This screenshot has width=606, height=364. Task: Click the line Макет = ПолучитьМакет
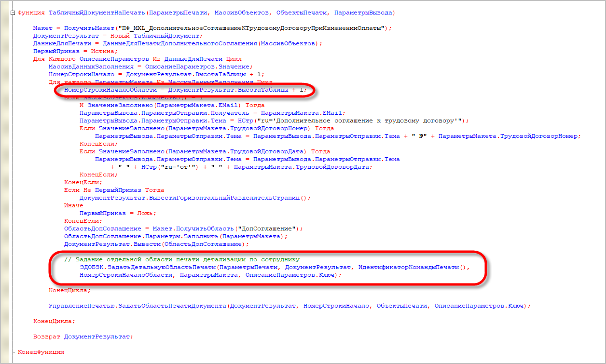(212, 28)
